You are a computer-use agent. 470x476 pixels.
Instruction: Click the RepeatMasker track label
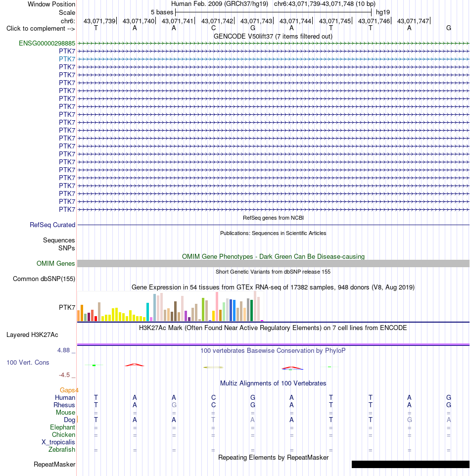pyautogui.click(x=54, y=465)
